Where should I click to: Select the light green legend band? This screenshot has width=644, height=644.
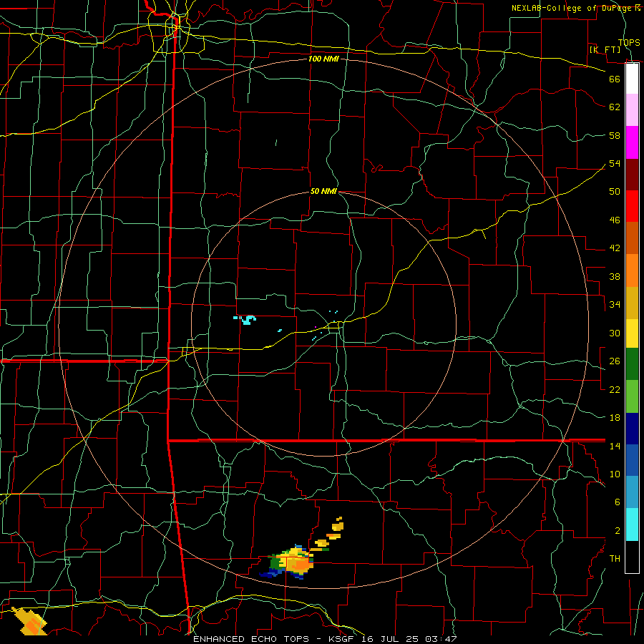[x=632, y=396]
